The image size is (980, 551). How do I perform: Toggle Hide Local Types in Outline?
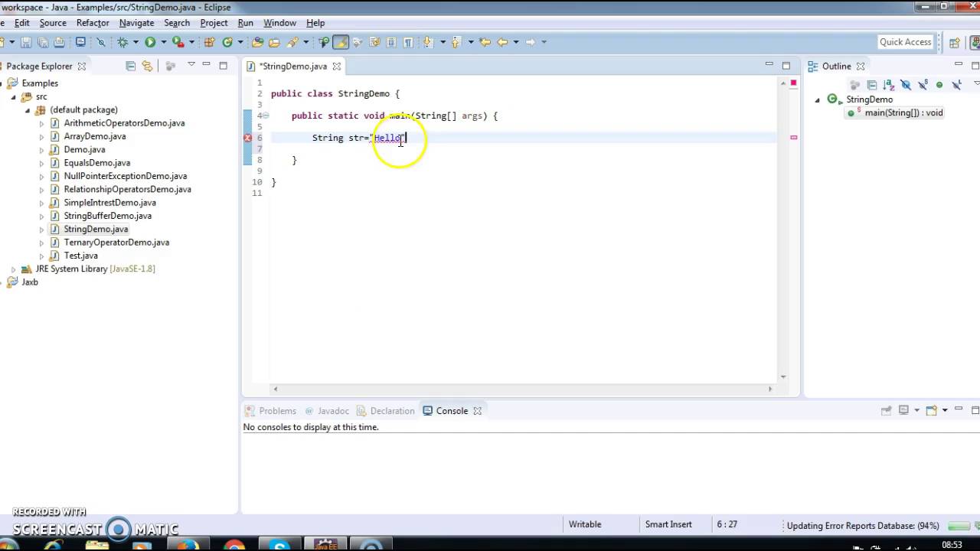tap(956, 85)
